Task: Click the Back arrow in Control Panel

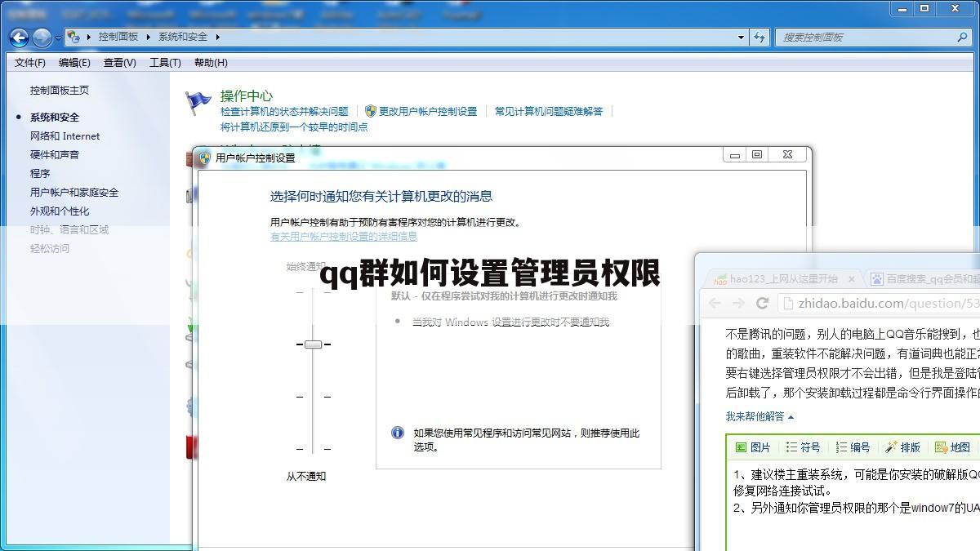Action: (x=18, y=37)
